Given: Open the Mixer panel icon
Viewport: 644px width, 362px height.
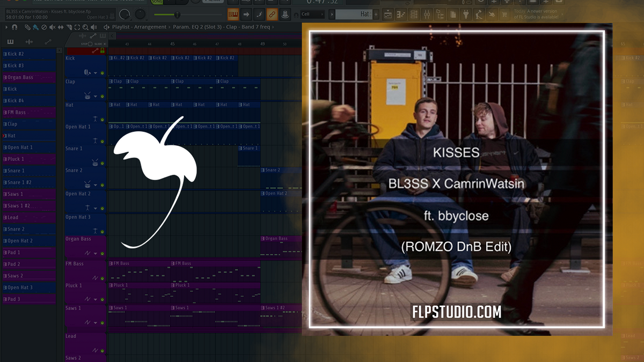Looking at the screenshot, I should tap(426, 14).
